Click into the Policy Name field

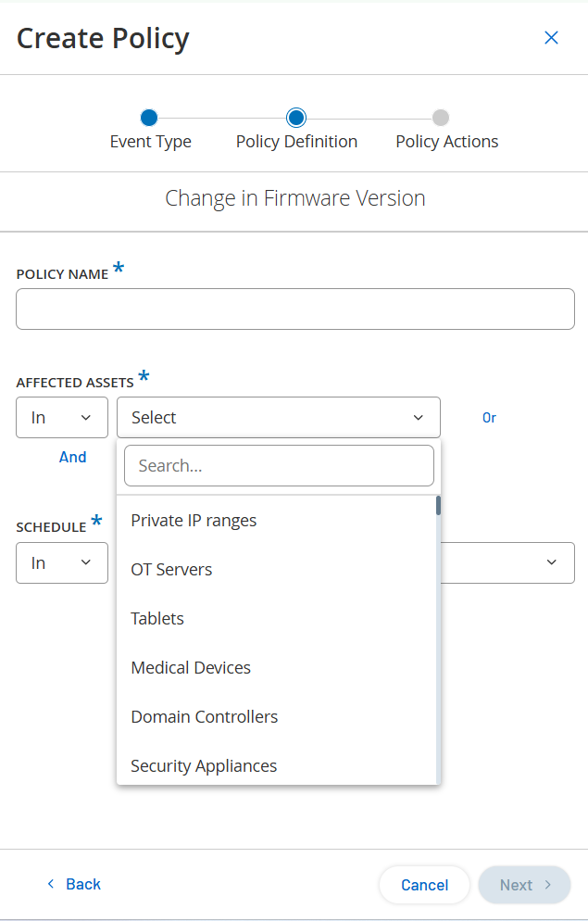294,309
